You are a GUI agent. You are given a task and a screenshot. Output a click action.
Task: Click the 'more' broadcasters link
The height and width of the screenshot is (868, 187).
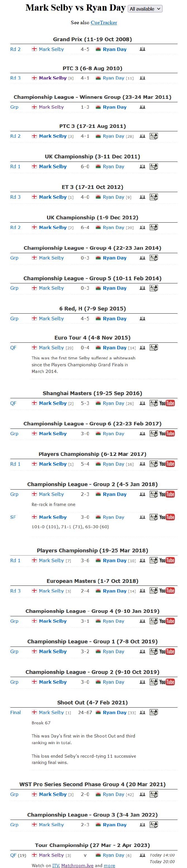pos(109,865)
